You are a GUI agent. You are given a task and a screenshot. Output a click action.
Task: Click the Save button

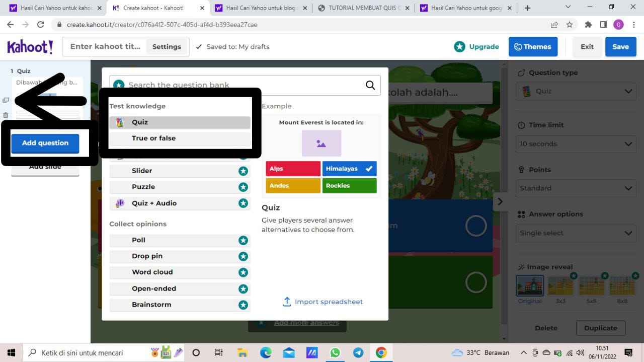(620, 47)
